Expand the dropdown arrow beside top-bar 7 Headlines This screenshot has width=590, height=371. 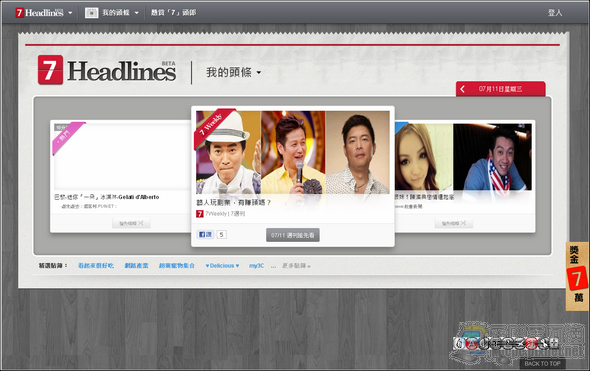point(70,13)
